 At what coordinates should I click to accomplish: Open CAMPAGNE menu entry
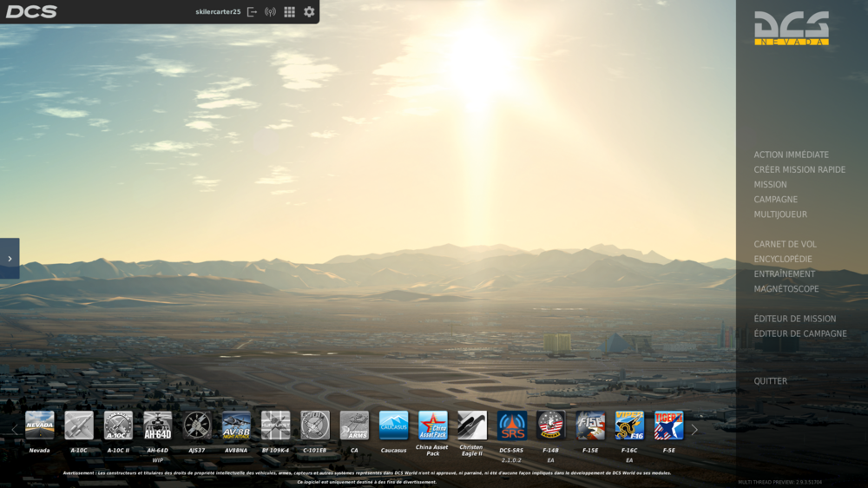tap(775, 200)
